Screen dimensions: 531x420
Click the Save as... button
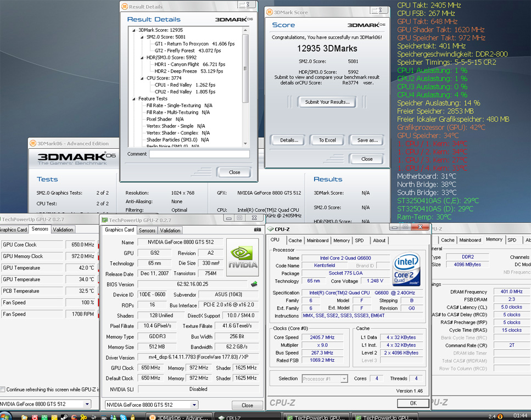(367, 140)
